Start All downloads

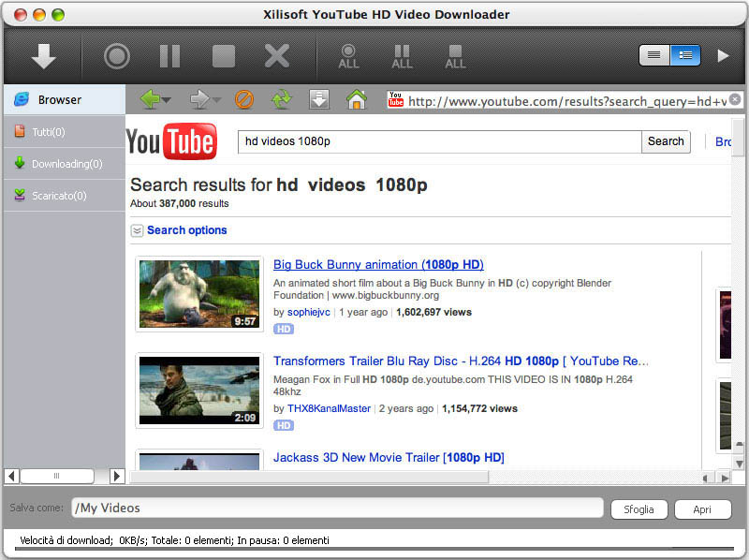pyautogui.click(x=348, y=57)
